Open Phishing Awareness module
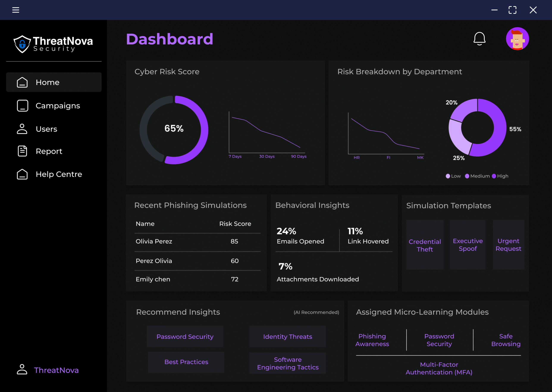The image size is (552, 392). click(x=372, y=340)
